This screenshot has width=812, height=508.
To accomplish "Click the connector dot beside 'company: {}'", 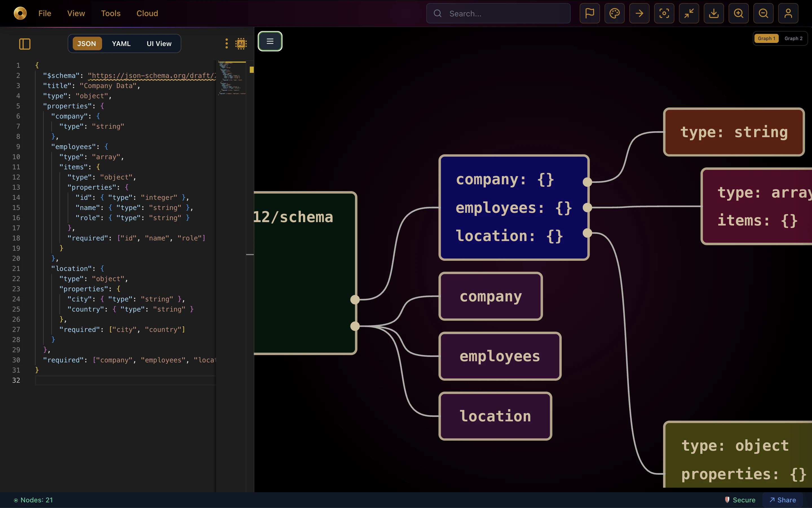I will coord(587,182).
